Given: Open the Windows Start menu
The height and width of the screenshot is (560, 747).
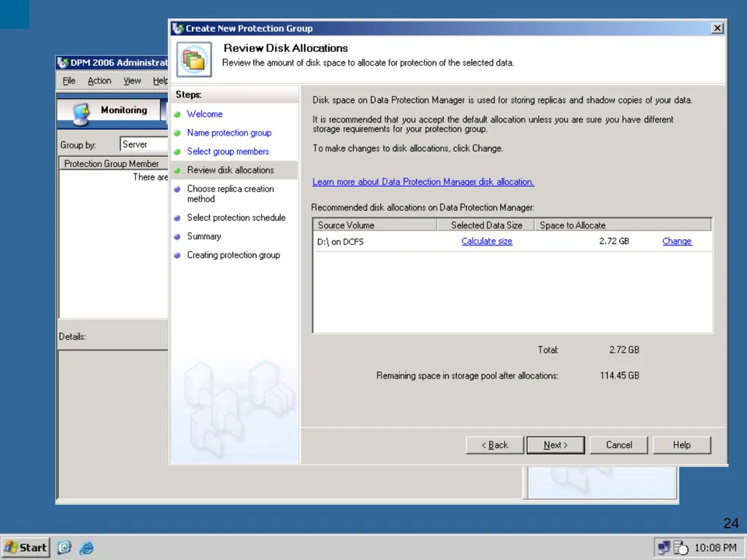Looking at the screenshot, I should pyautogui.click(x=26, y=548).
